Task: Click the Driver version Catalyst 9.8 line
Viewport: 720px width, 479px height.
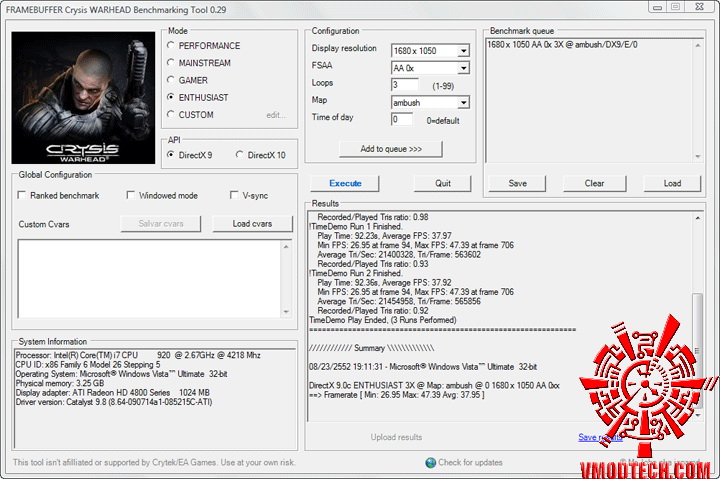Action: click(x=114, y=402)
